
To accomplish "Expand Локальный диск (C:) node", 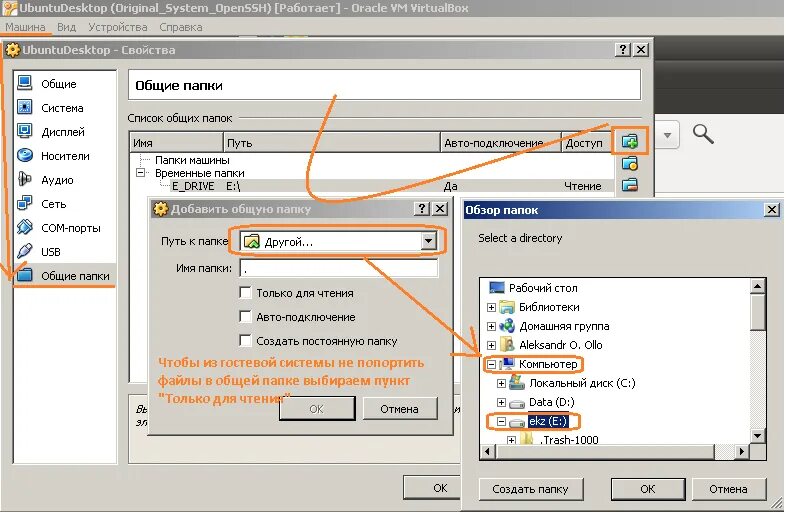I will point(501,383).
